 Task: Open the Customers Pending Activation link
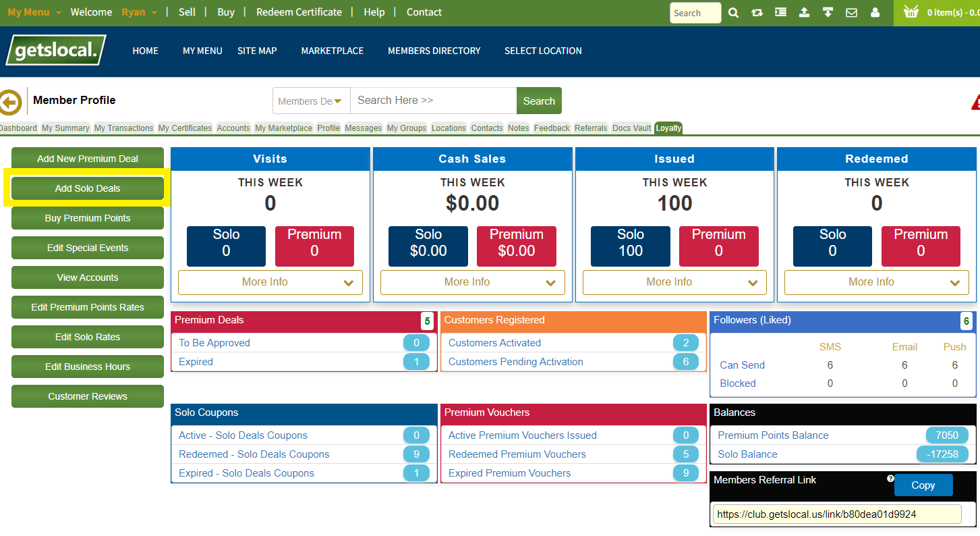coord(516,362)
